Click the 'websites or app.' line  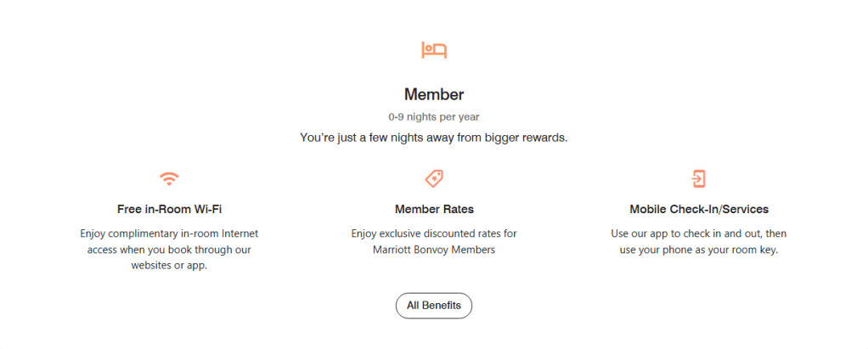170,265
